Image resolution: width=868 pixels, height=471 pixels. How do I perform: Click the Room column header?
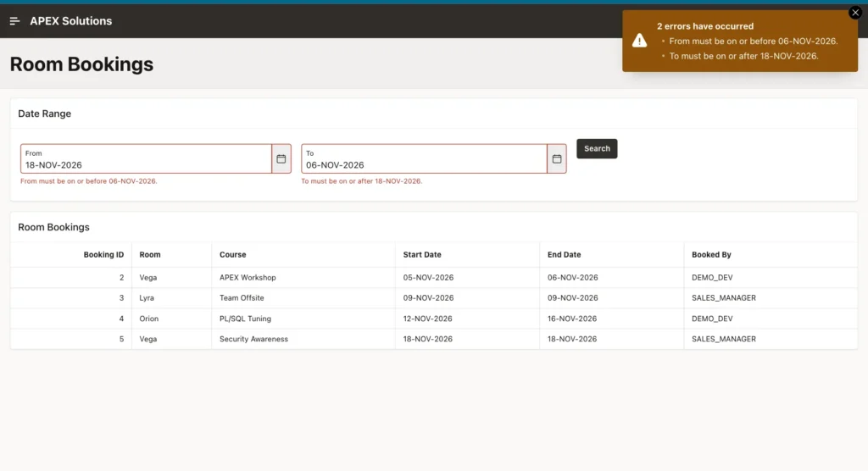[150, 255]
